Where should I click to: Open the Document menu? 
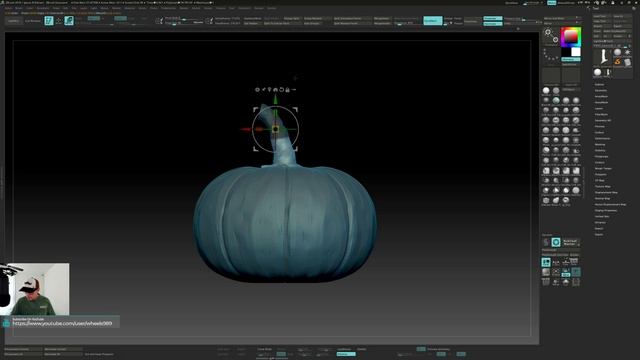click(x=43, y=8)
